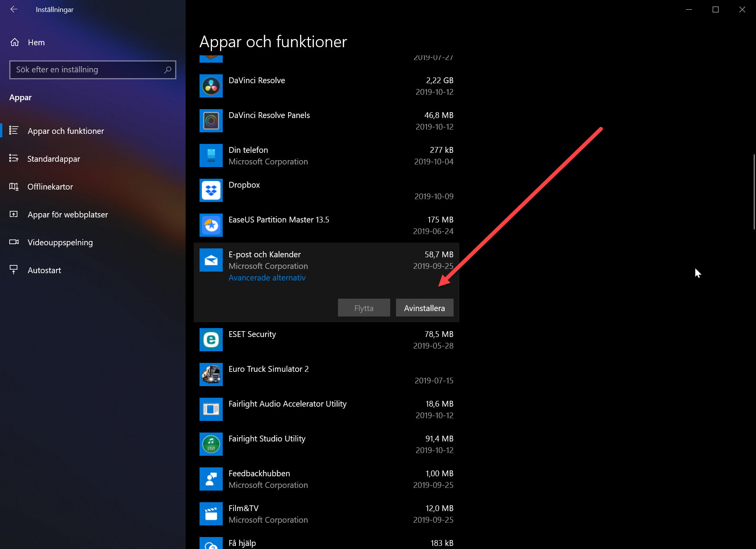Select the Din telefon entry name
The width and height of the screenshot is (756, 549).
coord(248,150)
